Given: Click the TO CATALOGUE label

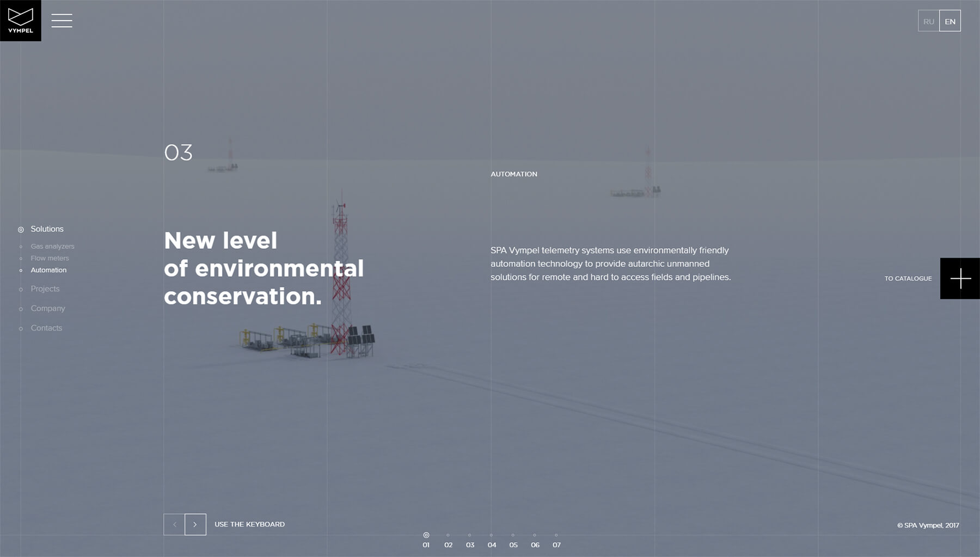Looking at the screenshot, I should 908,278.
